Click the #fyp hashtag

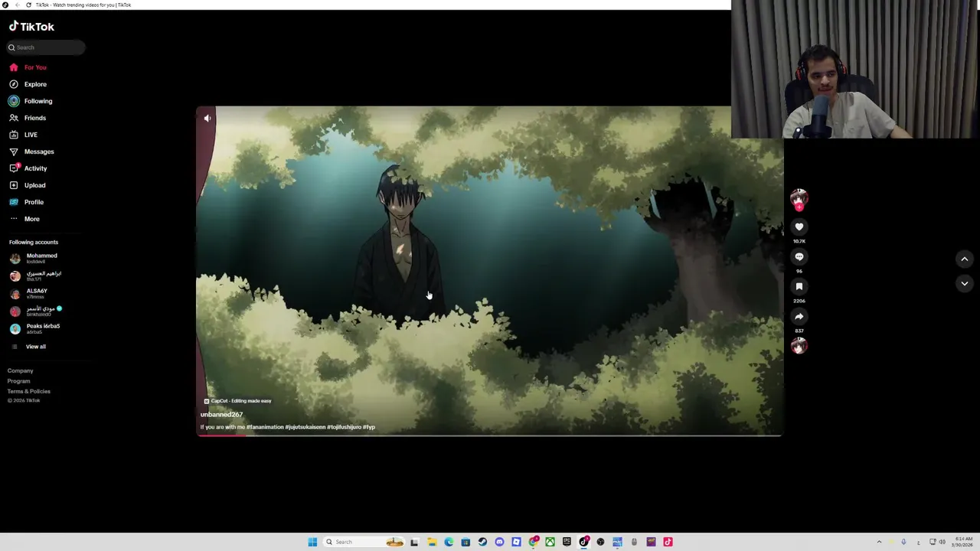coord(369,427)
